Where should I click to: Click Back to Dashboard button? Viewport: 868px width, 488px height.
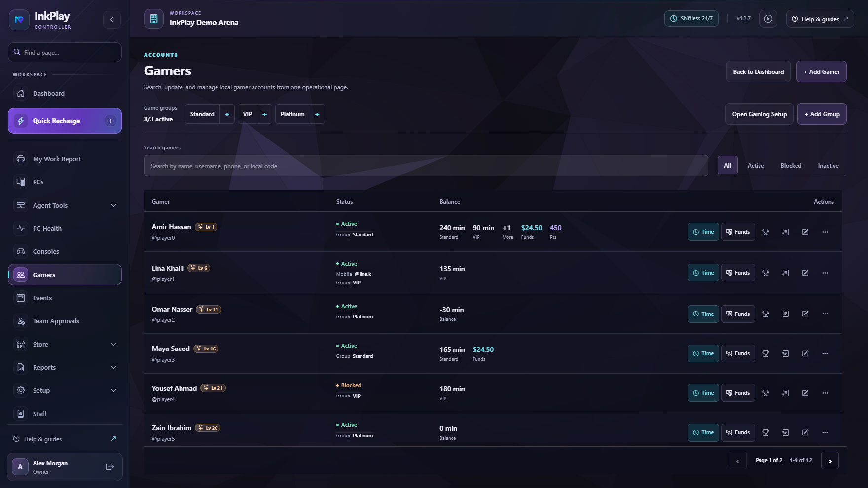[x=759, y=71]
